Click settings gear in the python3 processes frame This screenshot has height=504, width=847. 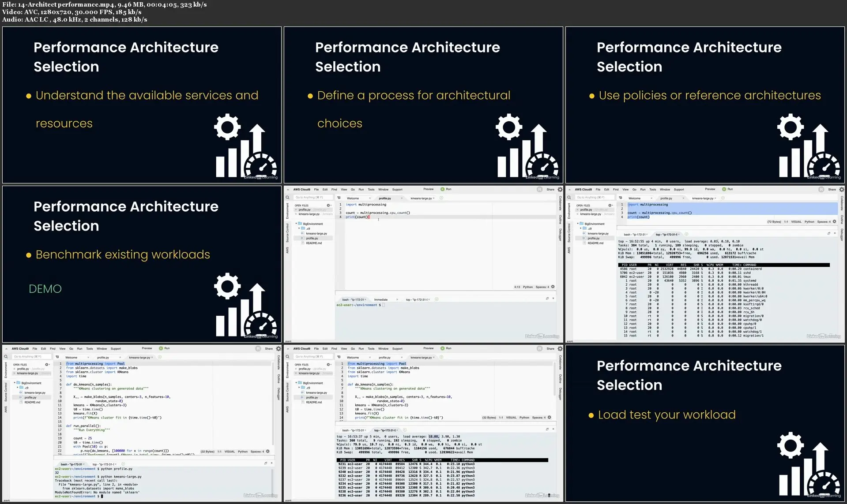[560, 349]
